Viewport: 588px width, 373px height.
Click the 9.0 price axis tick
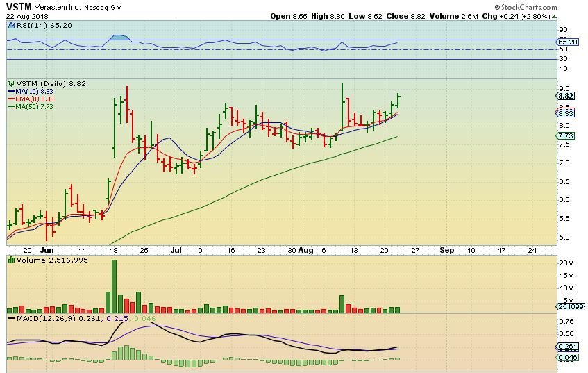(x=564, y=89)
